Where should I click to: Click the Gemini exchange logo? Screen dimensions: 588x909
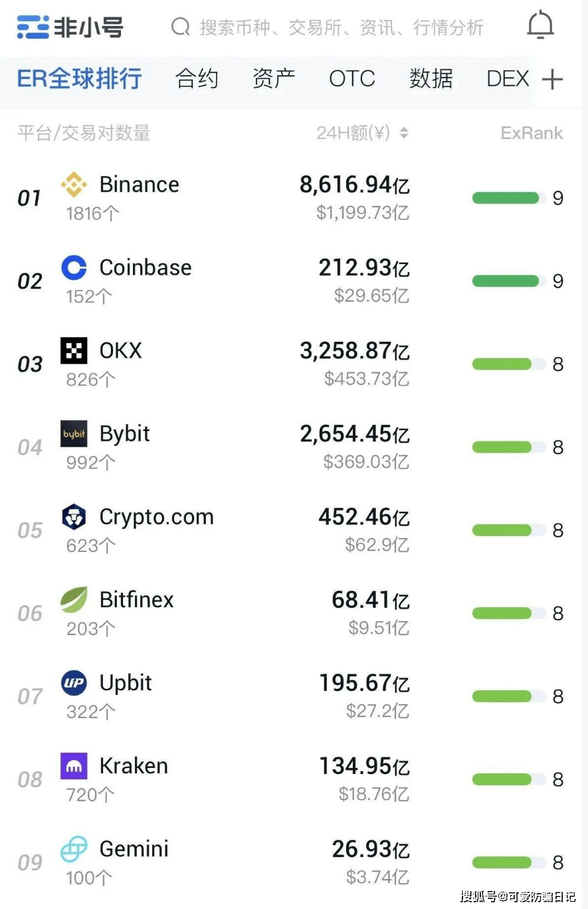74,849
